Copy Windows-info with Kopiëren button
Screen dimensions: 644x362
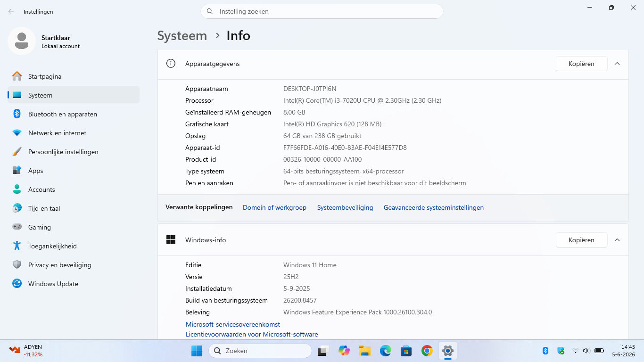click(581, 240)
